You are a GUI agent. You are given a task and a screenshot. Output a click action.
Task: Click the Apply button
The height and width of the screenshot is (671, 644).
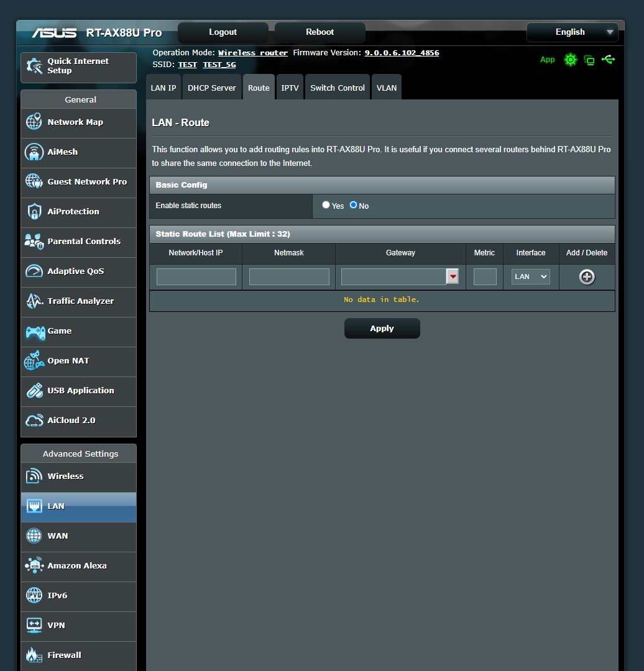click(x=382, y=328)
